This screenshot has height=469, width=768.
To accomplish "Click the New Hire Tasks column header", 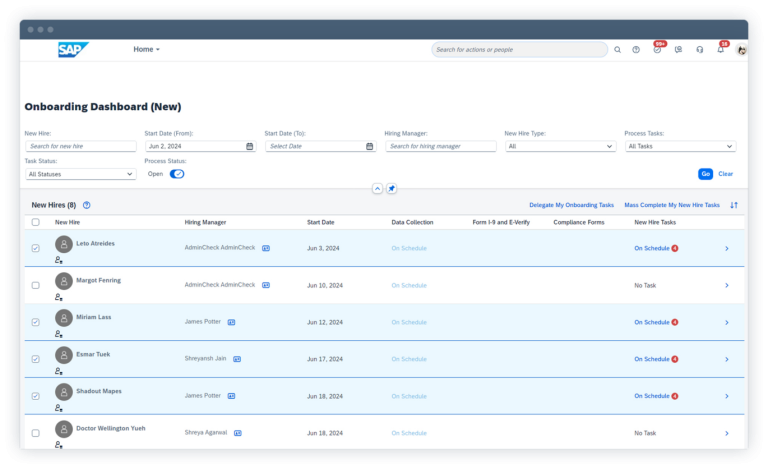I will (655, 222).
